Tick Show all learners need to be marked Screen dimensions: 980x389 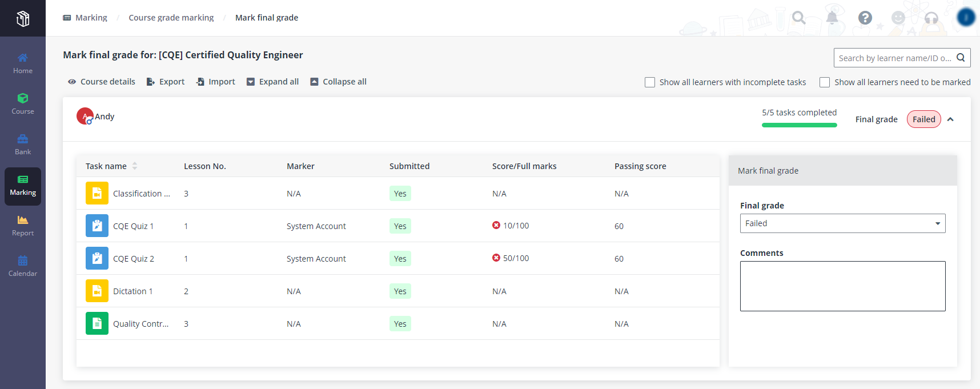pos(825,82)
